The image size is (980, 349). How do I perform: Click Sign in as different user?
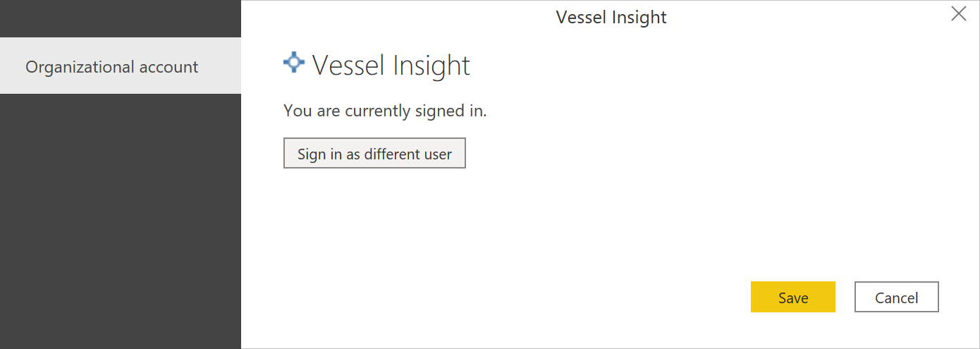(374, 154)
